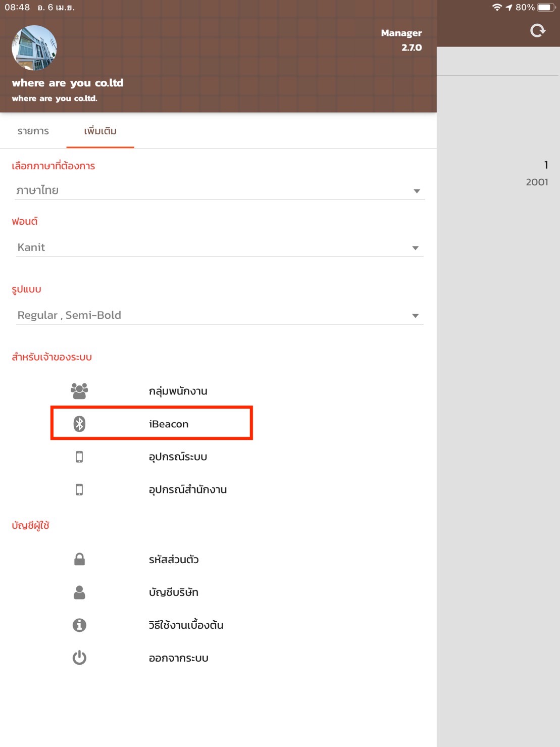Image resolution: width=560 pixels, height=747 pixels.
Task: Expand the Kanit font dropdown
Action: [x=219, y=247]
